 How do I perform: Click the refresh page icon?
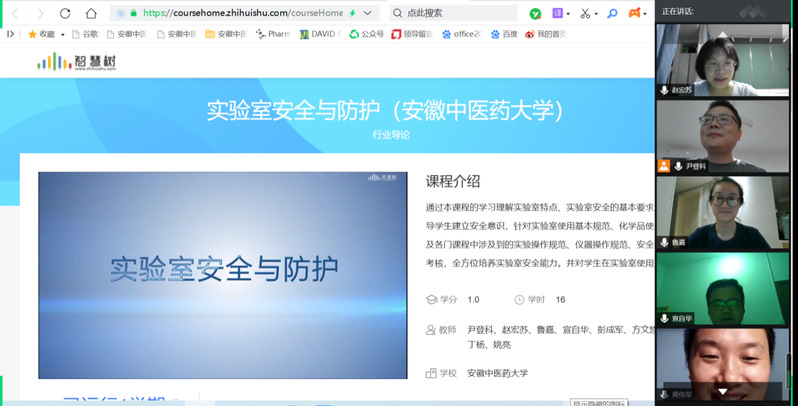click(65, 14)
